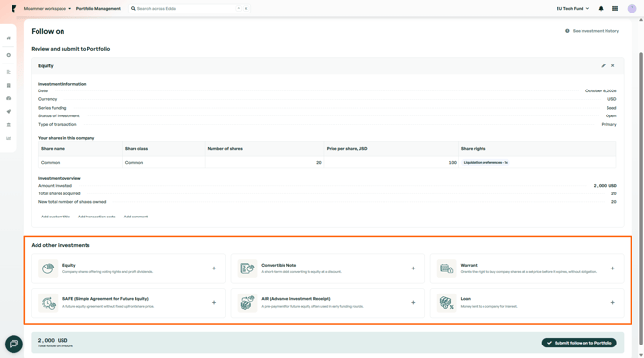Click the search magnifier icon
The height and width of the screenshot is (358, 644).
point(133,9)
